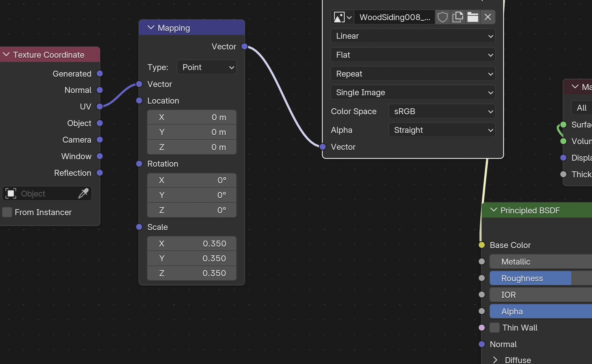Adjust the Alpha slider
Screen dimensions: 592x364
tap(541, 311)
